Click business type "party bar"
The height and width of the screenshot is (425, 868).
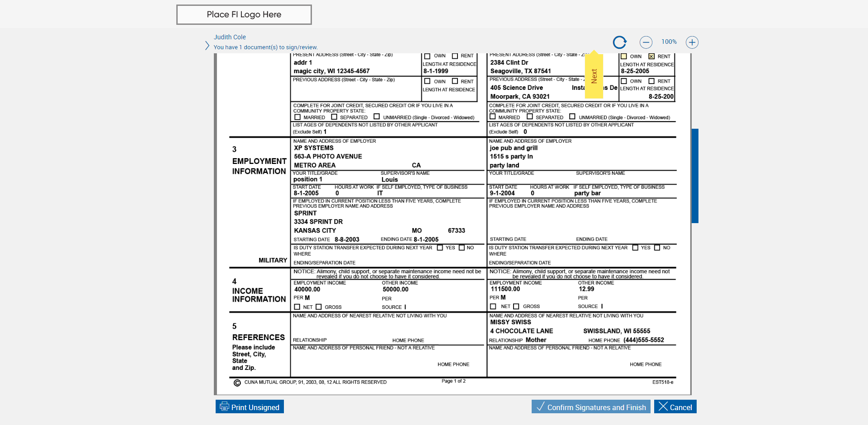click(587, 193)
